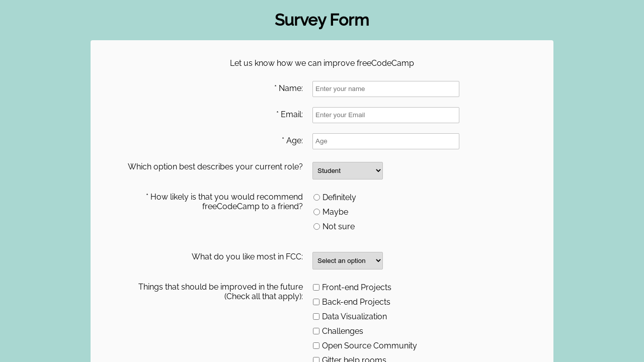Click the Name input field
Image resolution: width=644 pixels, height=362 pixels.
coord(385,89)
